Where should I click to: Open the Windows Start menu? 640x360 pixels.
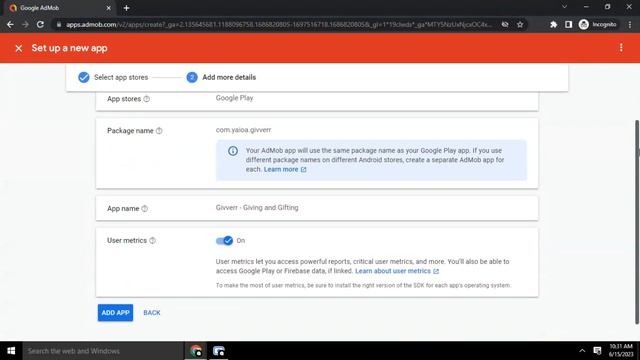tap(11, 351)
